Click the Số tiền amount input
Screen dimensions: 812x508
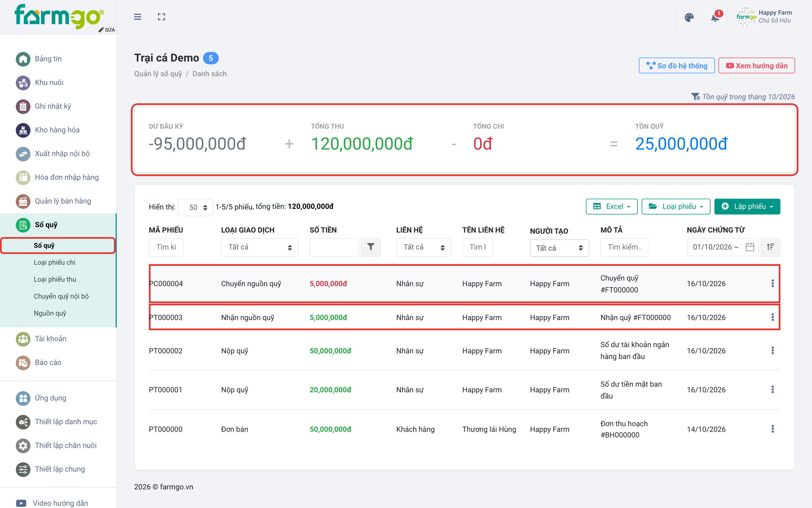click(x=334, y=247)
